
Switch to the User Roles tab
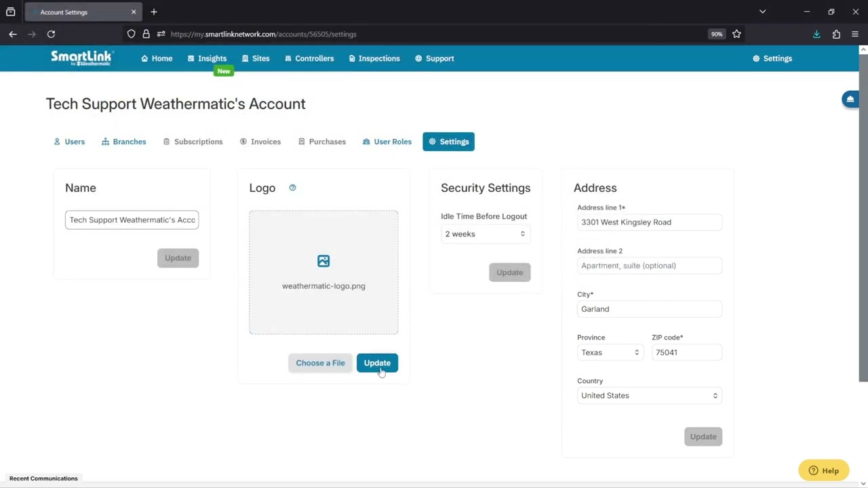[x=387, y=142]
